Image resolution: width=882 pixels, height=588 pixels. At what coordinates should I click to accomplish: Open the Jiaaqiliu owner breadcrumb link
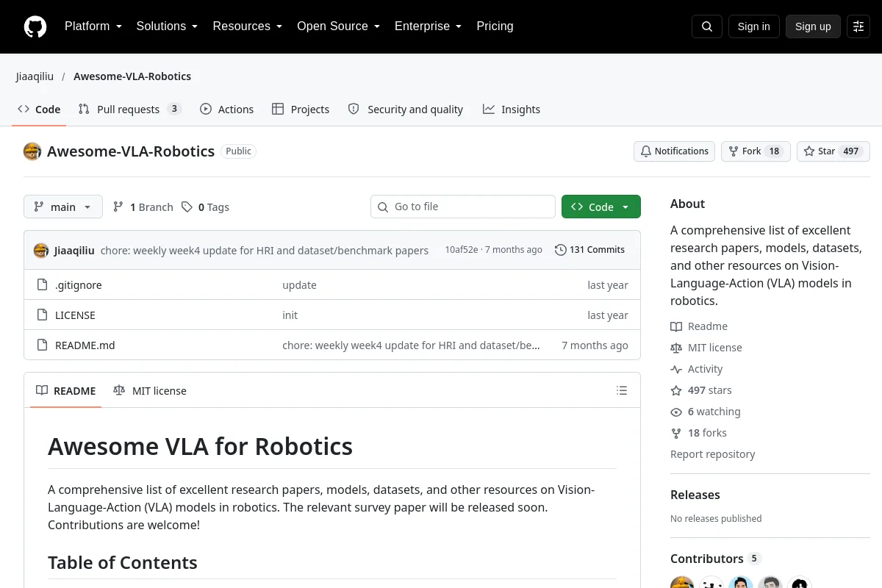pyautogui.click(x=35, y=76)
